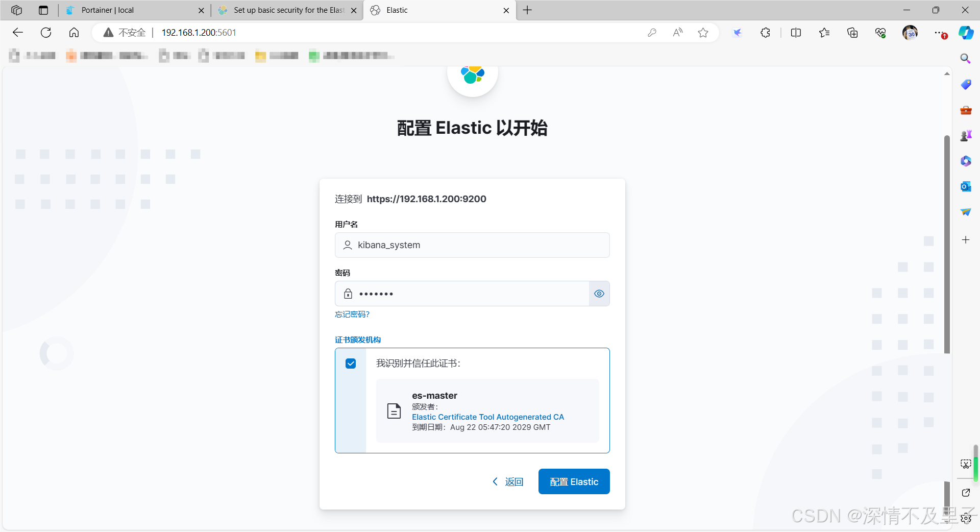Image resolution: width=980 pixels, height=532 pixels.
Task: Click the 证书颁发机构 label
Action: (x=358, y=340)
